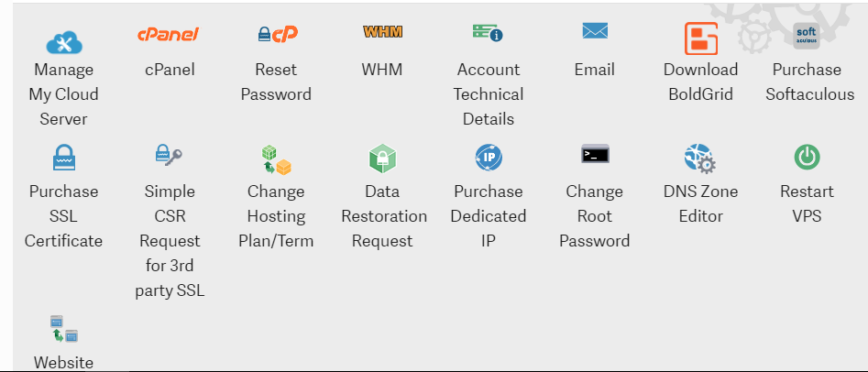Open the WHM logo icon
This screenshot has width=868, height=372.
pos(382,32)
